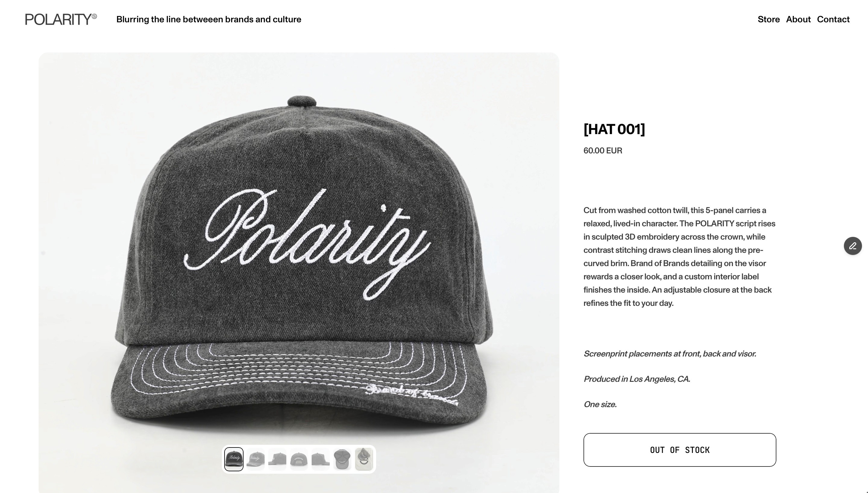The image size is (868, 493).
Task: Click the OUT OF STOCK button
Action: coord(679,450)
